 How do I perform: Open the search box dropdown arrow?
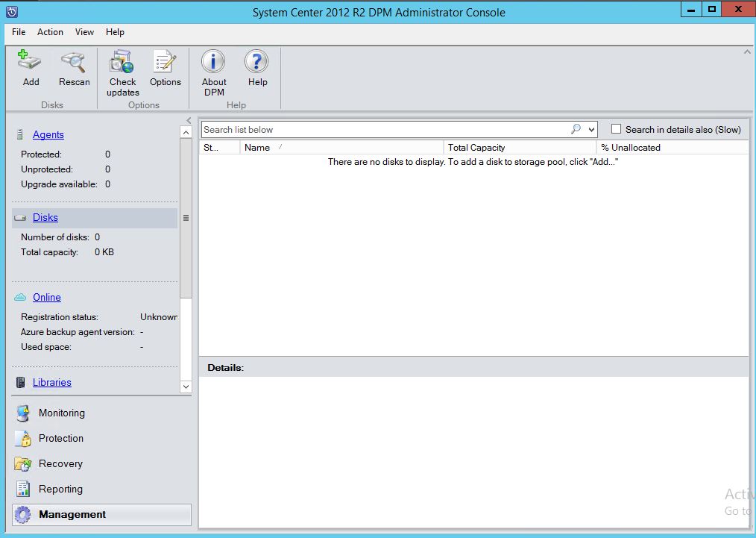point(591,129)
